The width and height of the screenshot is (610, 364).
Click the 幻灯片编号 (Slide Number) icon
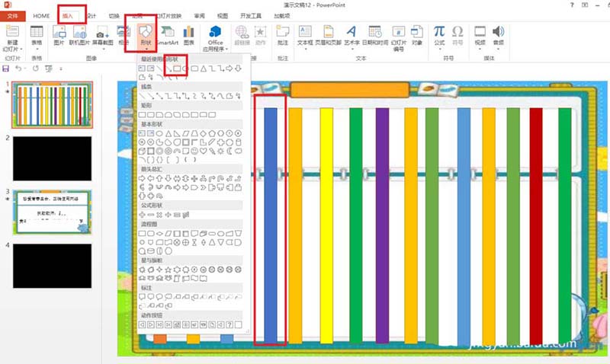(398, 39)
